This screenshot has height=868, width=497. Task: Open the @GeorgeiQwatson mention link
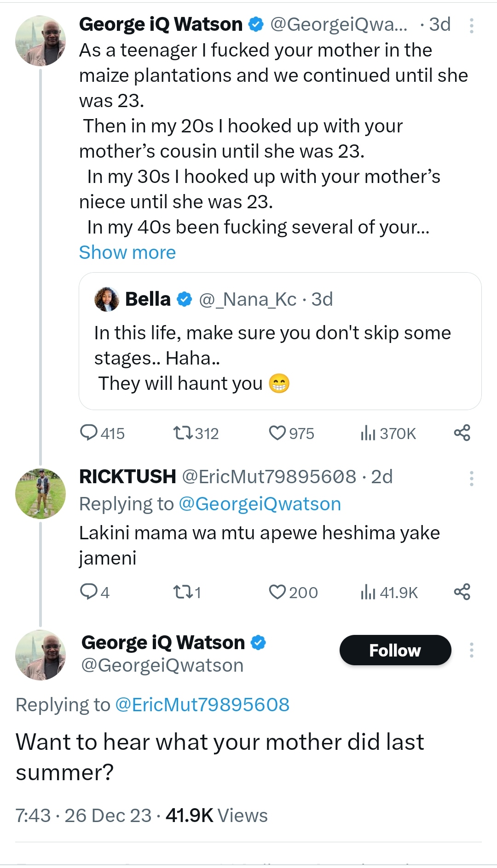click(260, 504)
